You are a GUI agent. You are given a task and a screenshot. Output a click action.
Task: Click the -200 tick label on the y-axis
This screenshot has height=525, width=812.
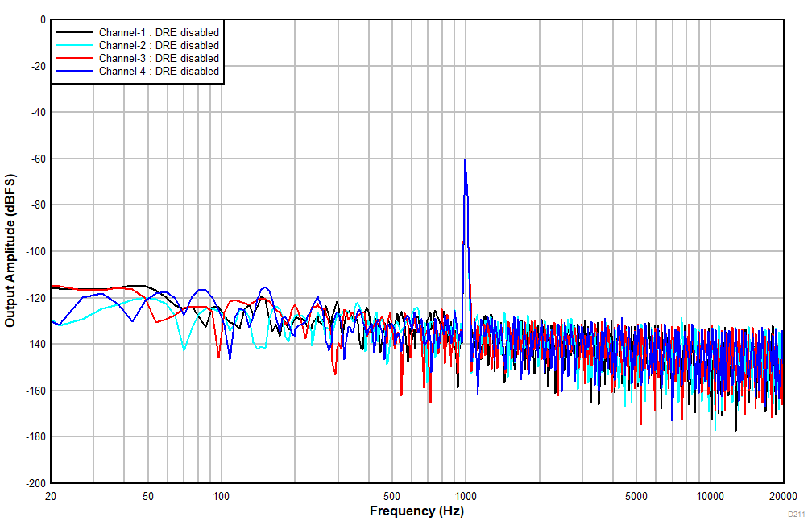coord(35,483)
